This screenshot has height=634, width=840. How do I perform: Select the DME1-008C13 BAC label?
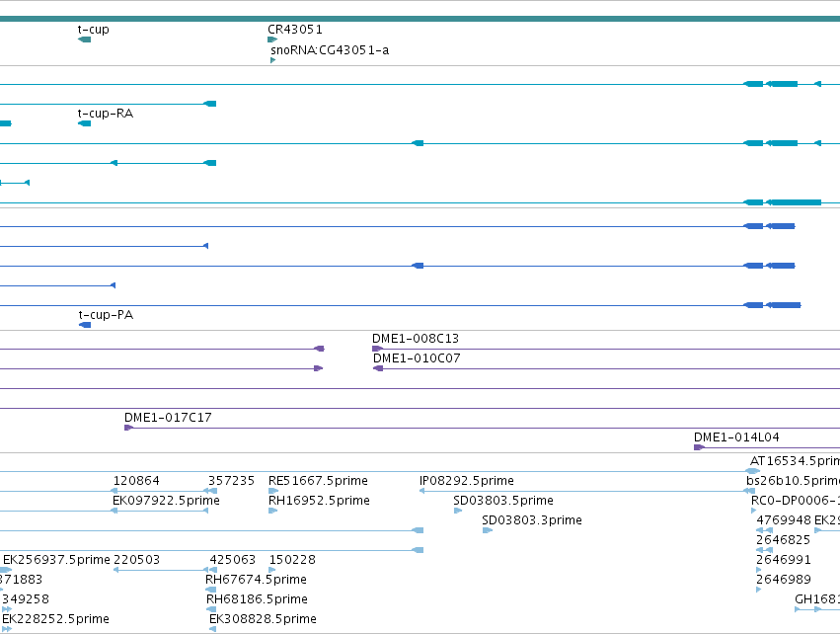[x=416, y=339]
